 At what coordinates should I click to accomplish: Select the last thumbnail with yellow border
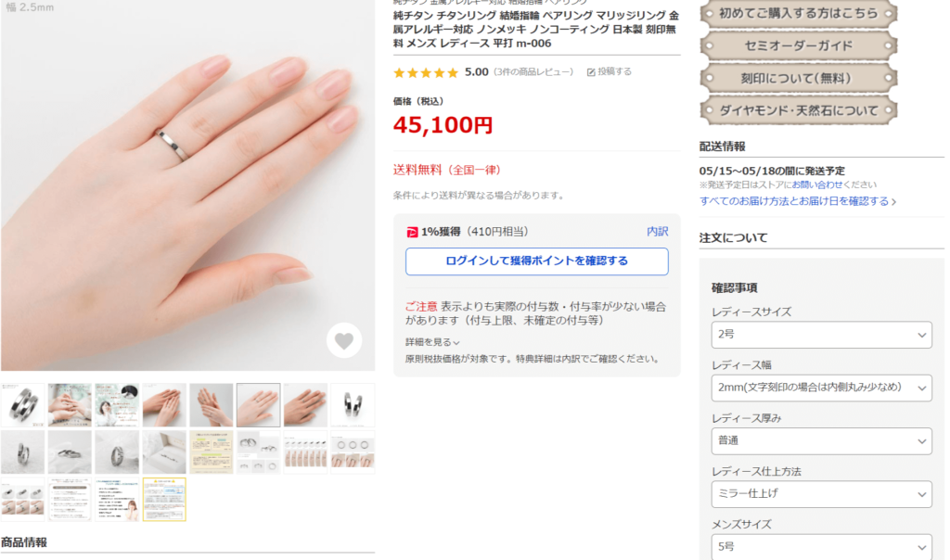pos(164,500)
